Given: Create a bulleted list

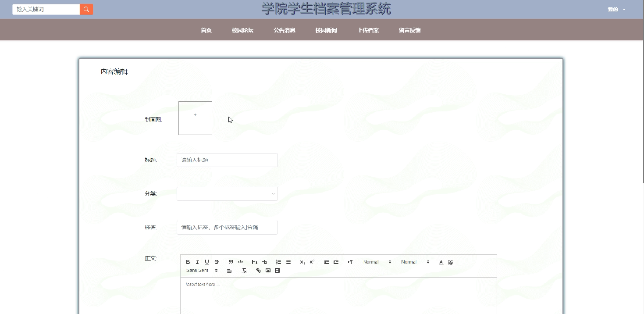Looking at the screenshot, I should pos(288,262).
